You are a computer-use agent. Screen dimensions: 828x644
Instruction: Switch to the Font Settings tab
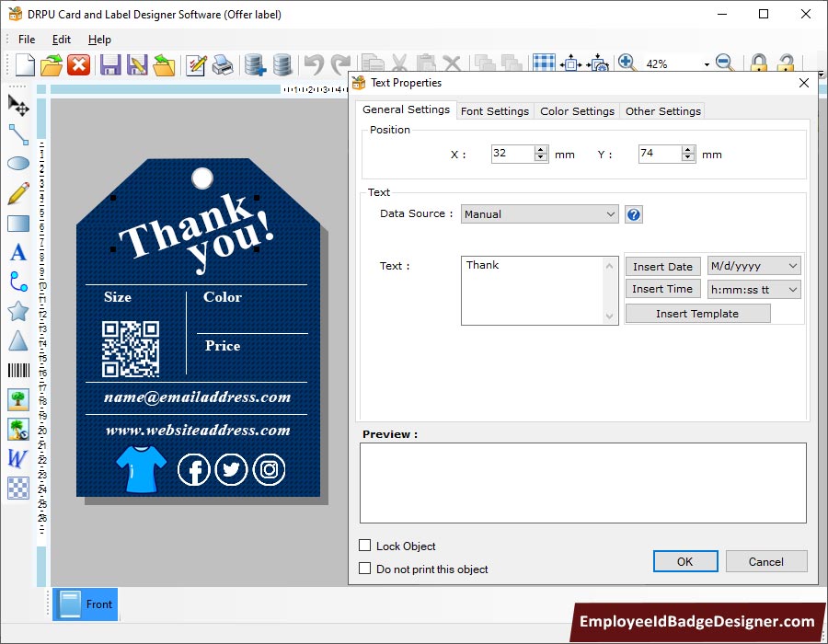(x=495, y=110)
